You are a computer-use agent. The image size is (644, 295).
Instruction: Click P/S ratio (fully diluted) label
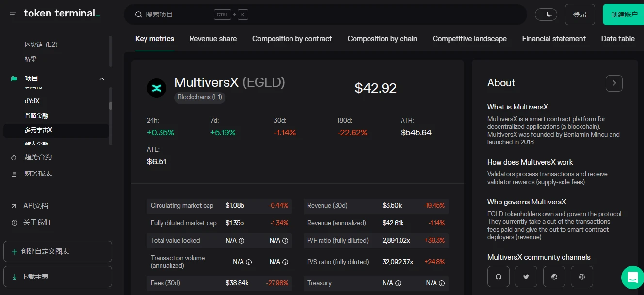click(338, 262)
